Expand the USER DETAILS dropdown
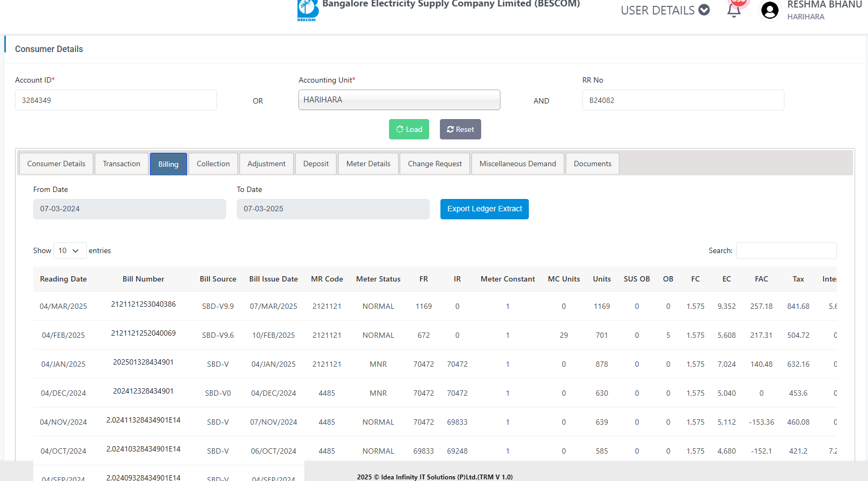This screenshot has width=868, height=481. coord(665,10)
